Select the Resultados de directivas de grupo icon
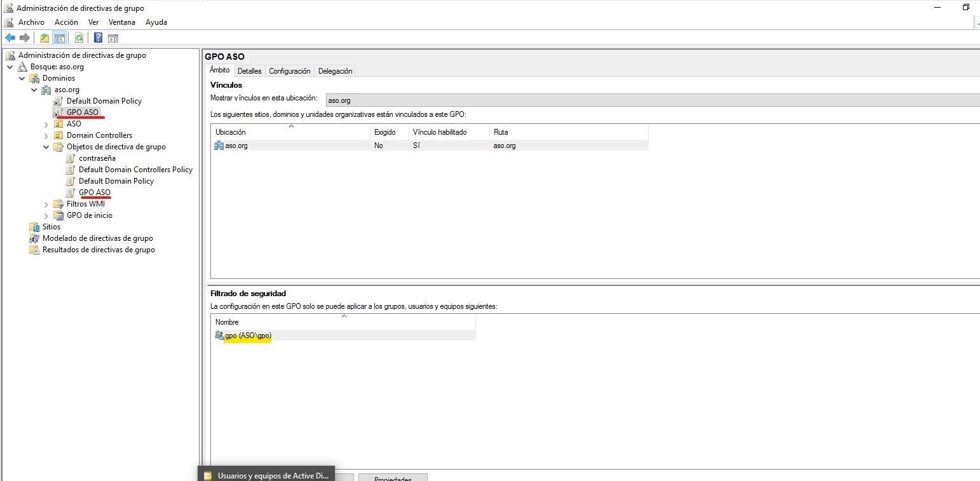 point(34,250)
